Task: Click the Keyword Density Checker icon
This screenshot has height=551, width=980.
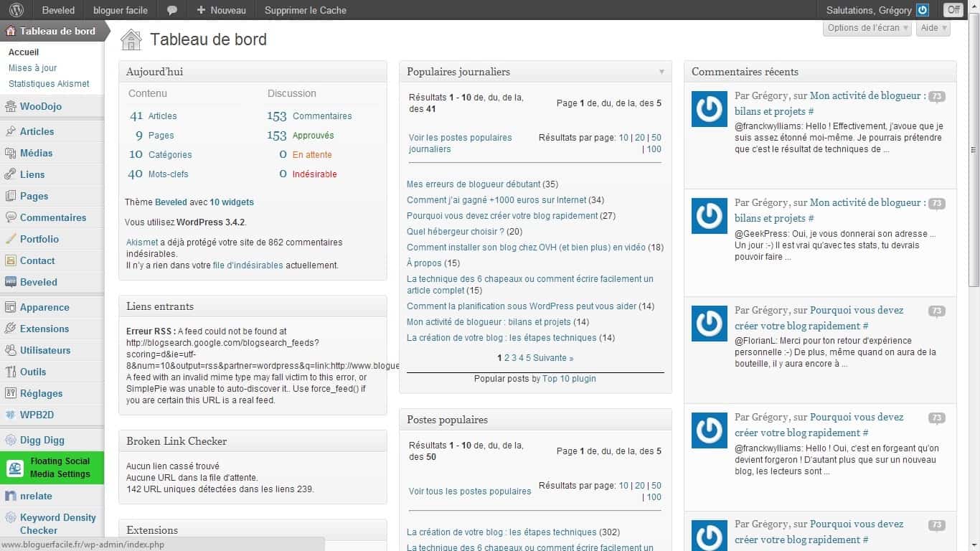Action: (11, 517)
